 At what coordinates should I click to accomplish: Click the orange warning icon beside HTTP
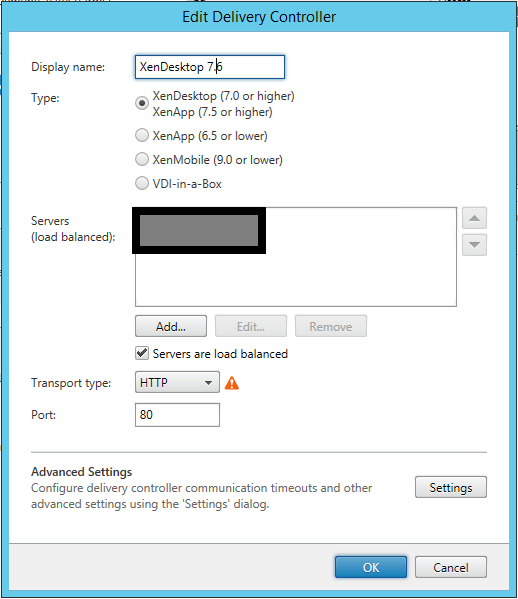(x=232, y=383)
